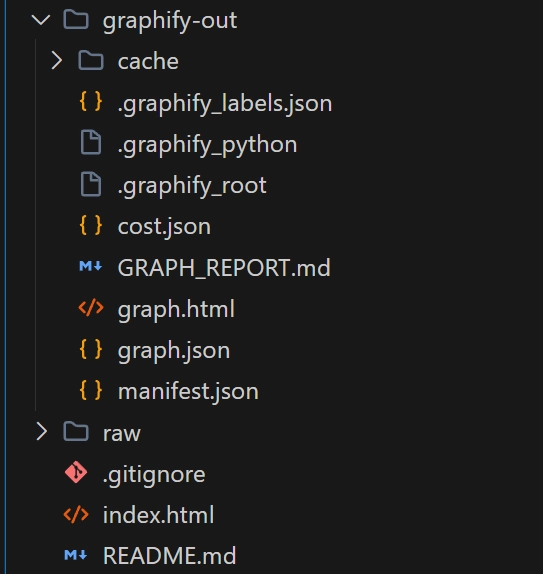Select the raw folder label

[x=122, y=434]
